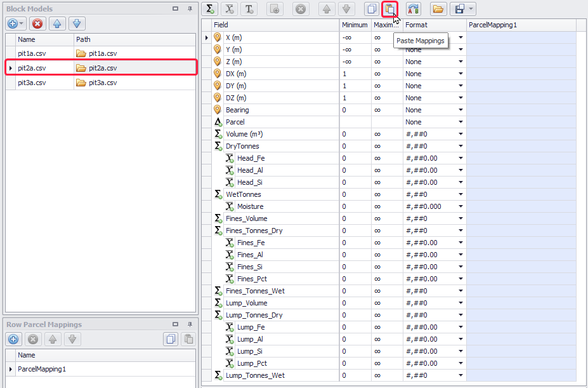This screenshot has width=588, height=388.
Task: Expand the save button dropdown arrow
Action: 471,9
